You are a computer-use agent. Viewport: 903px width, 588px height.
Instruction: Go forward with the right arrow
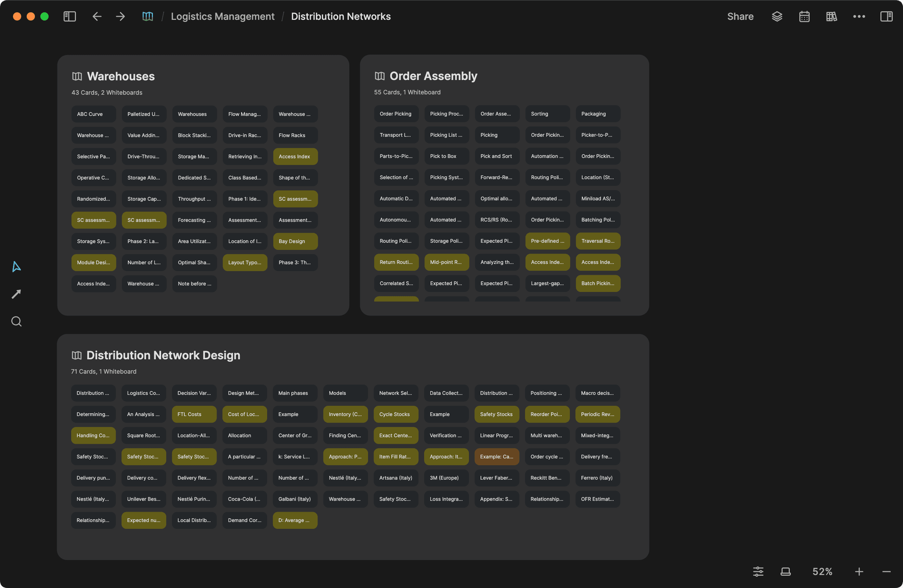(120, 16)
